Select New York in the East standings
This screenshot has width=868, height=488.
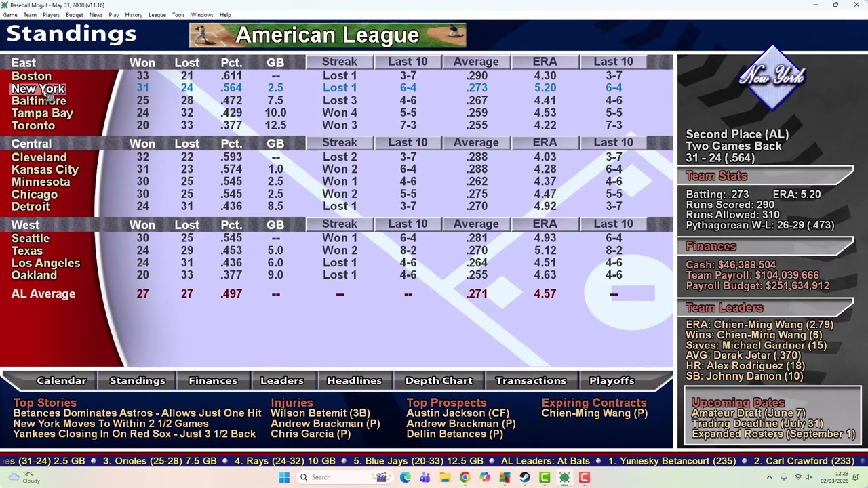pyautogui.click(x=38, y=88)
